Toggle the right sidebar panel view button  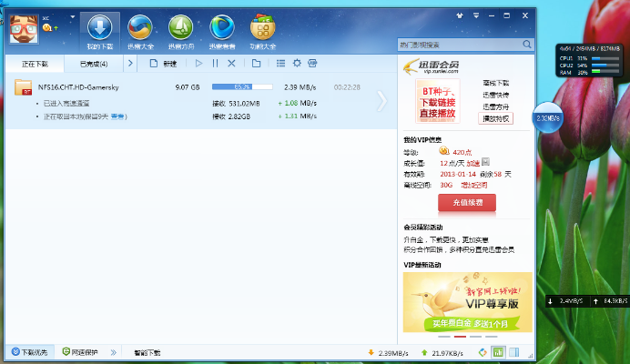514,352
